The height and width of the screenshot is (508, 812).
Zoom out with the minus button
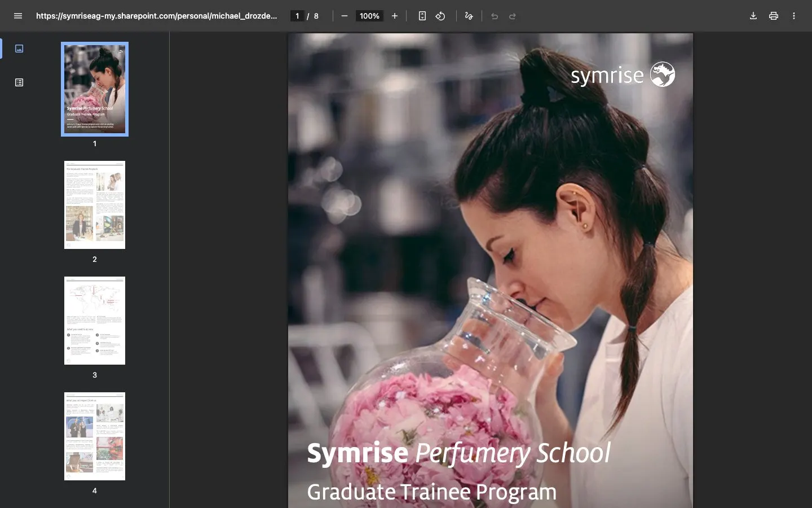pyautogui.click(x=345, y=16)
